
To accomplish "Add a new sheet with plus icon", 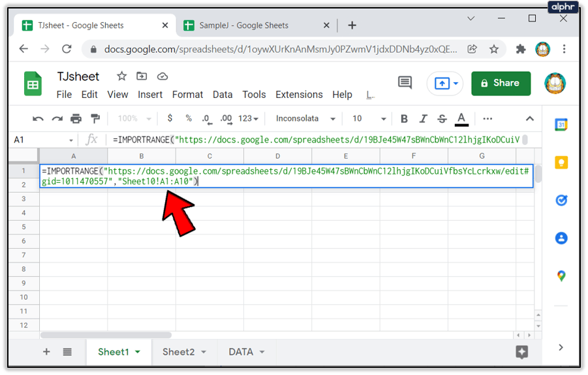I will pos(46,351).
